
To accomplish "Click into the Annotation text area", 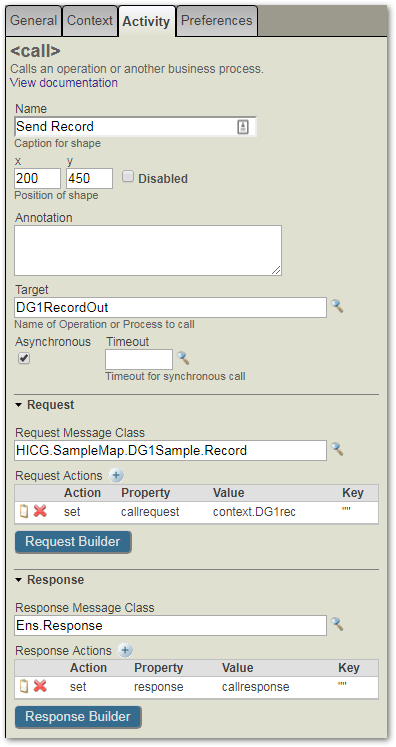I will (x=148, y=251).
